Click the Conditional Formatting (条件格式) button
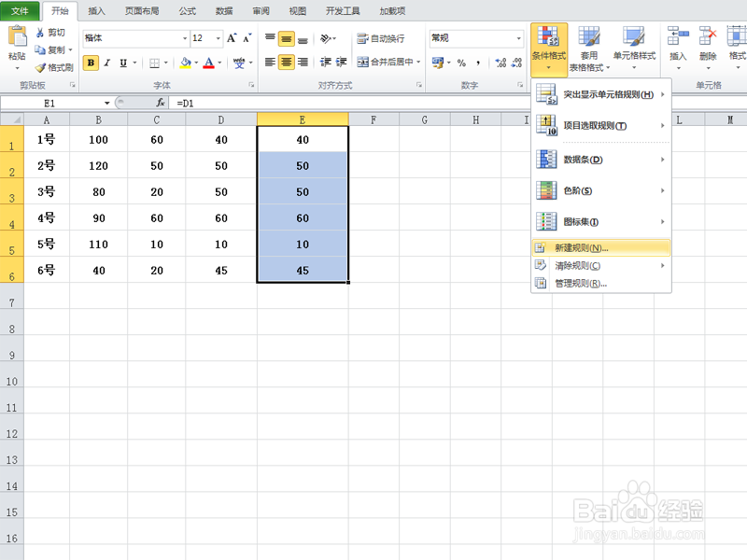Image resolution: width=747 pixels, height=560 pixels. click(x=549, y=49)
